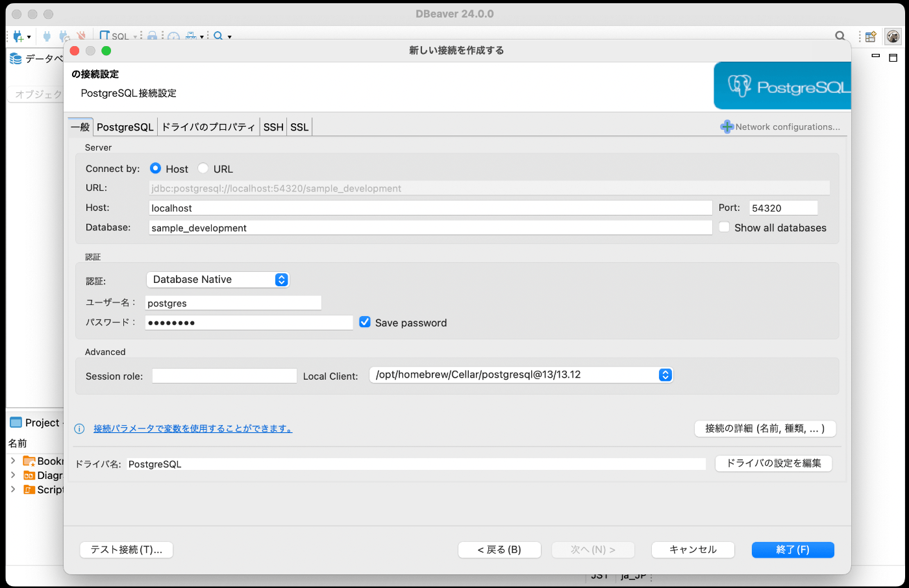
Task: Expand the Scripts tree node
Action: [13, 489]
